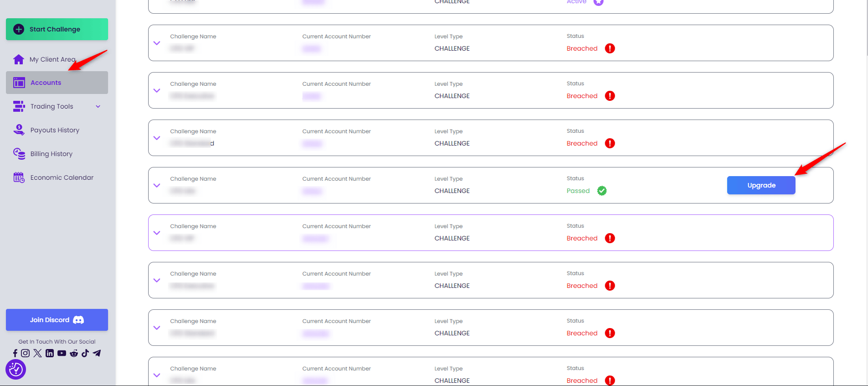Image resolution: width=868 pixels, height=386 pixels.
Task: Click the green Passed checkmark icon
Action: [x=602, y=191]
